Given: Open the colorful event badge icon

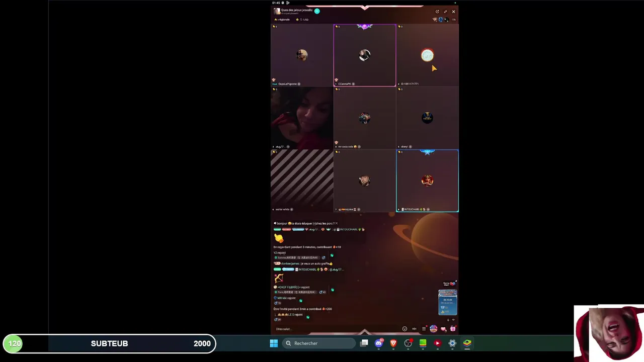Looking at the screenshot, I should tap(433, 329).
